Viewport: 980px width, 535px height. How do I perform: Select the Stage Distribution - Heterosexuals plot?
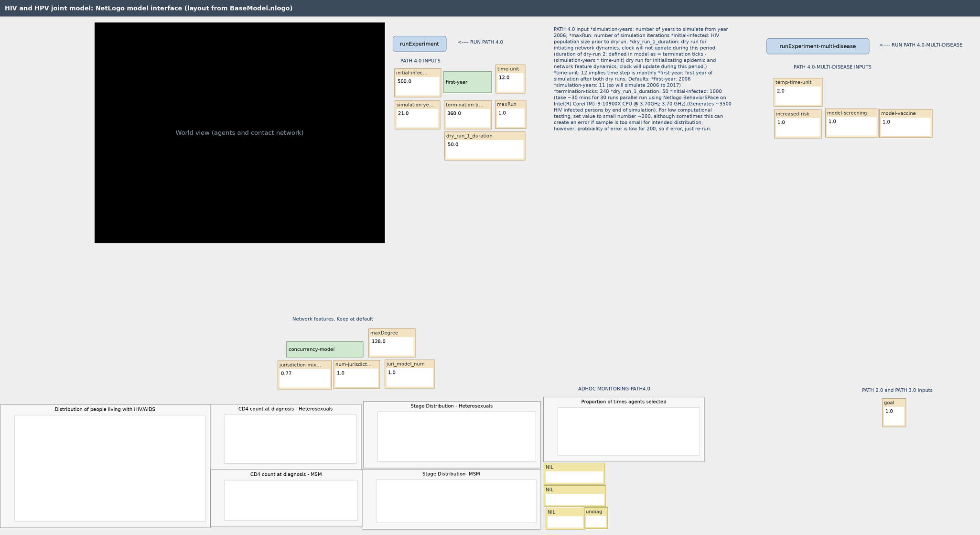[x=452, y=435]
